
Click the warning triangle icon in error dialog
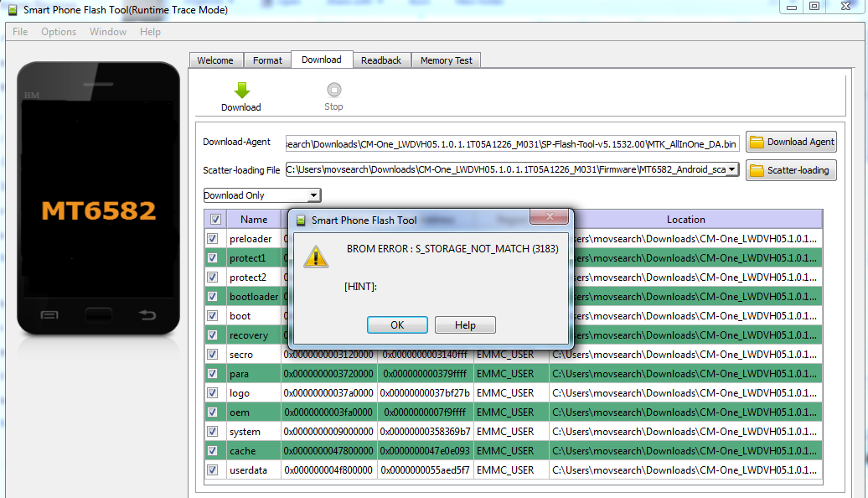point(316,257)
